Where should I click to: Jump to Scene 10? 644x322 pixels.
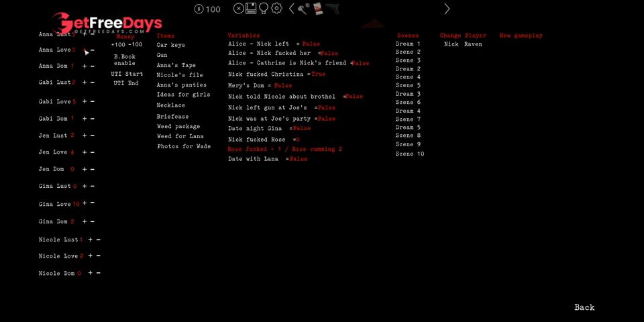coord(410,154)
